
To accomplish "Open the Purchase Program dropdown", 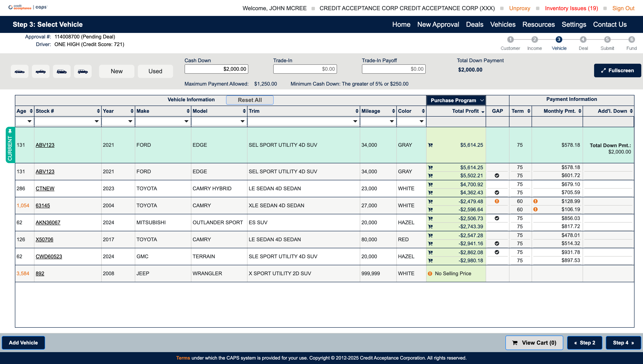I will 456,100.
